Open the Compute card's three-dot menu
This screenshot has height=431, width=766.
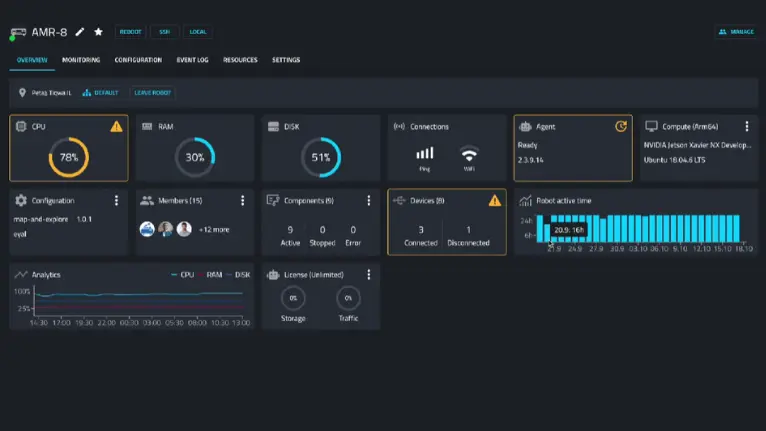tap(746, 127)
